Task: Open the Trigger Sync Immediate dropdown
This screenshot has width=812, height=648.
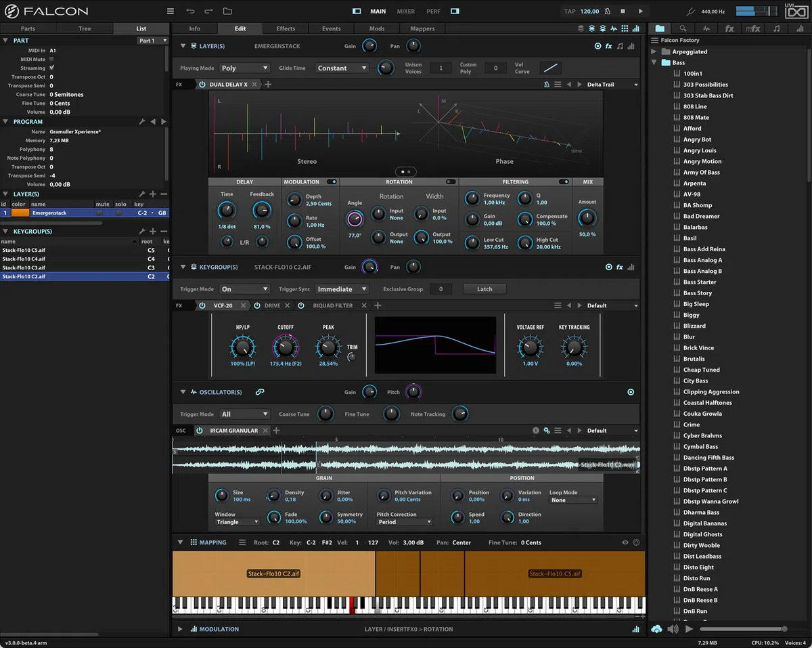Action: (342, 289)
